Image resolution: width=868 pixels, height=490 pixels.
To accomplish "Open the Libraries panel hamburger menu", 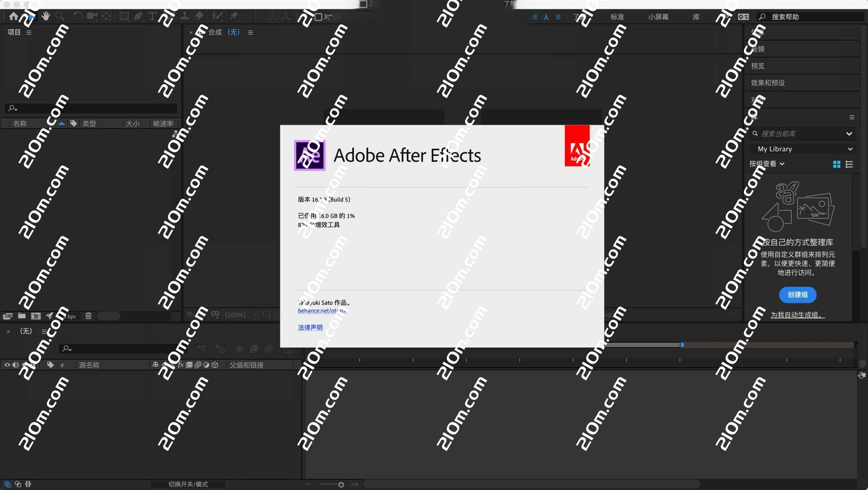I will 852,117.
